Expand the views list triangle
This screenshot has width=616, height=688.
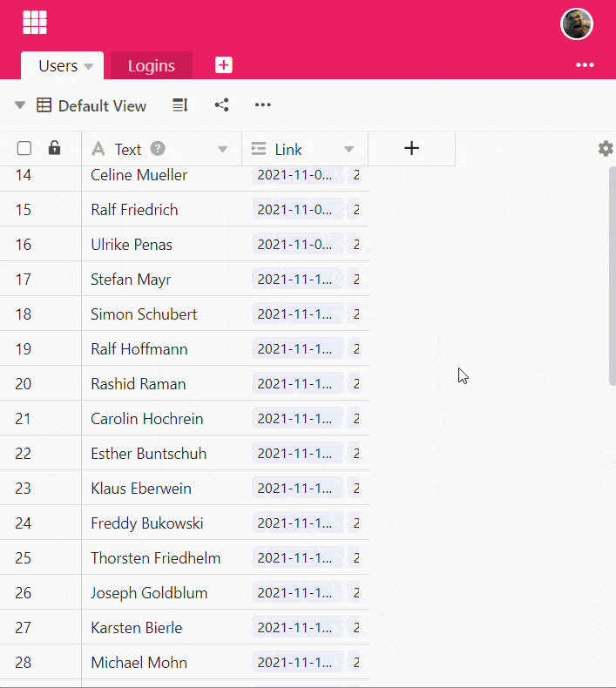[x=19, y=105]
